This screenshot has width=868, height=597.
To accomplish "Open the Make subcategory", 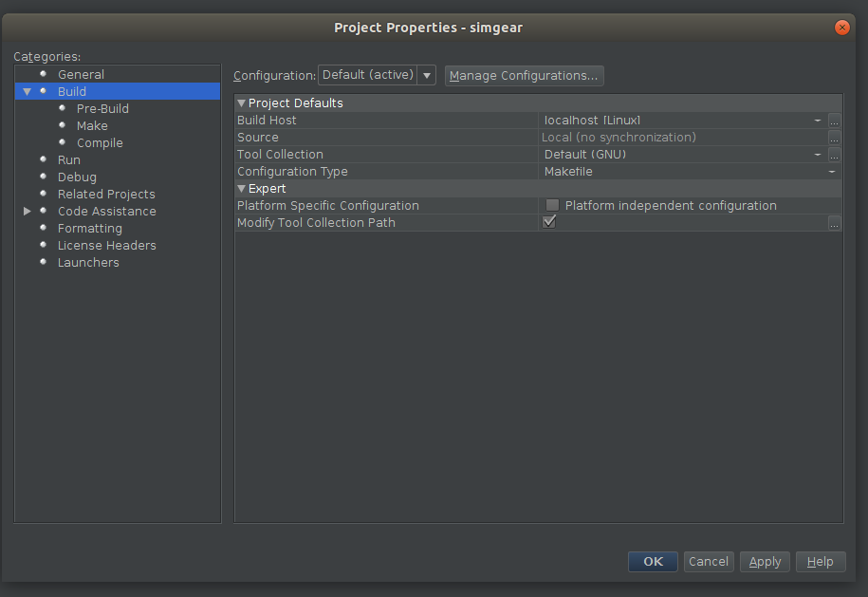I will 92,125.
